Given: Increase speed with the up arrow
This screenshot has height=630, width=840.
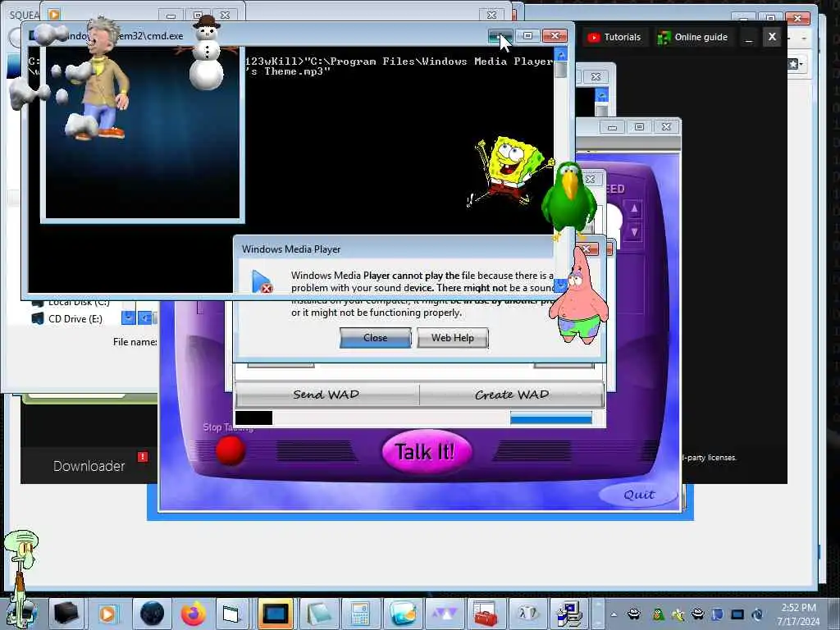Looking at the screenshot, I should 634,209.
